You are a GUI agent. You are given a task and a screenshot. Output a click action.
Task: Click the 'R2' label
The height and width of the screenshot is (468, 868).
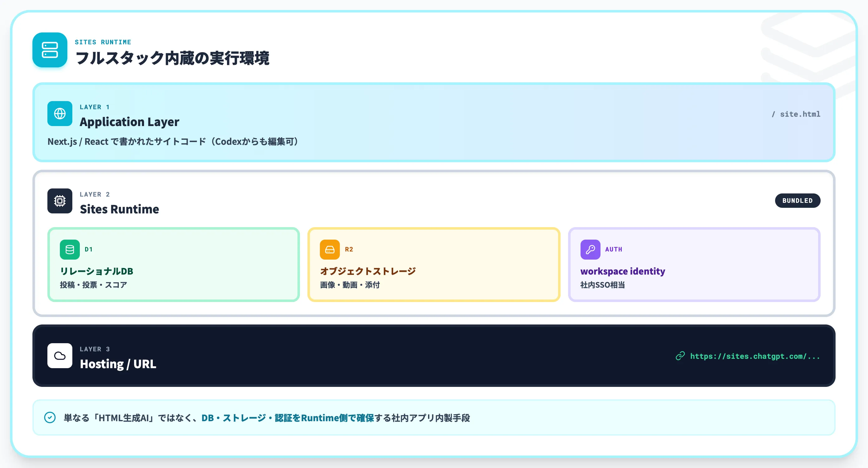[x=349, y=250]
